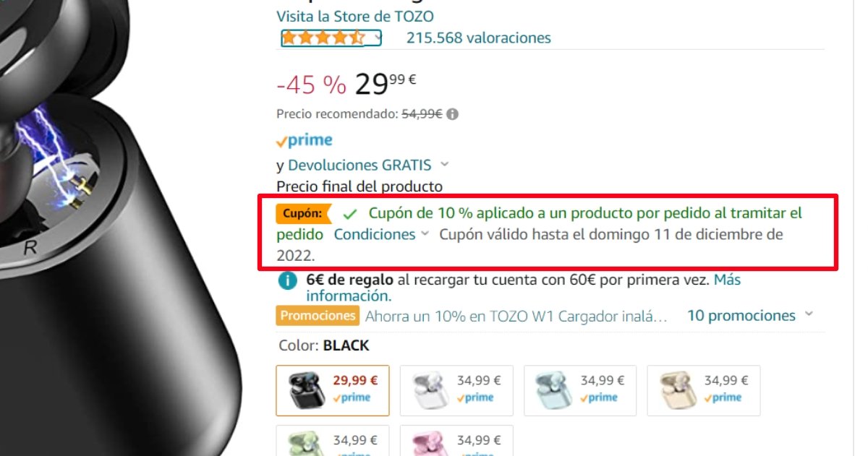Screen dimensions: 868x456
Task: Click the blue info circle next to 6€ de regalo
Action: (286, 281)
